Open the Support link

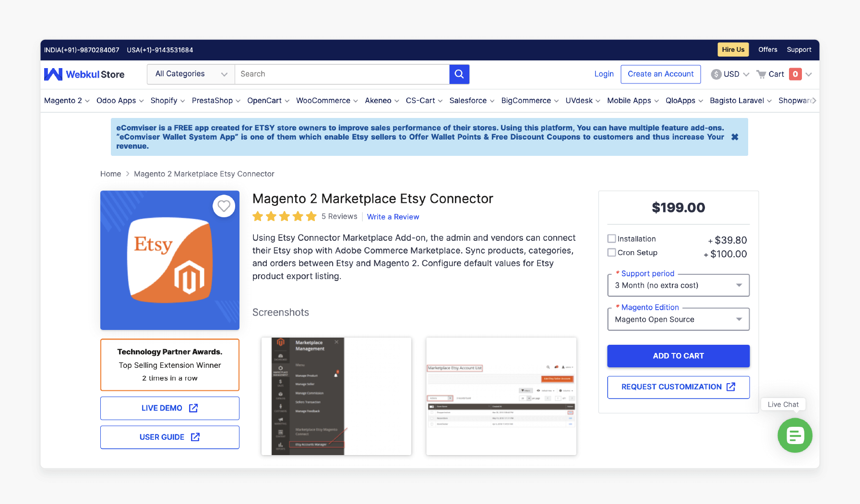point(799,49)
